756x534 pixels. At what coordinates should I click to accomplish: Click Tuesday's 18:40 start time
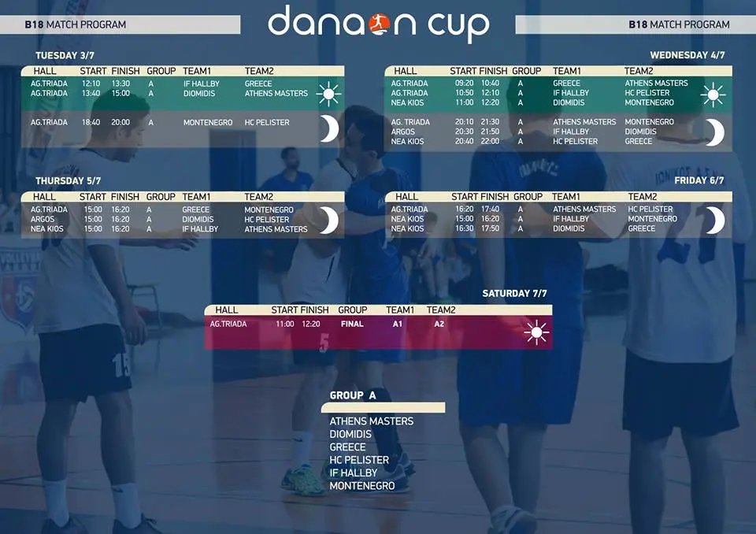click(91, 123)
